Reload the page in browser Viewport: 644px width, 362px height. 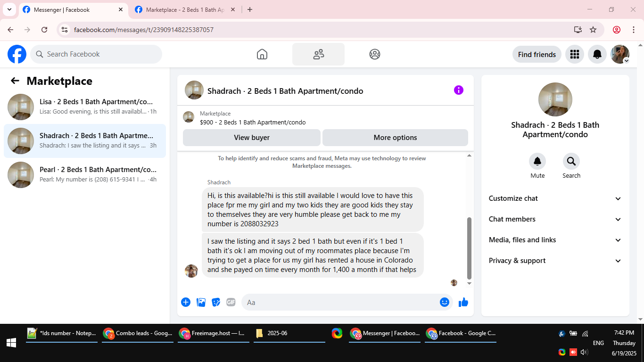click(x=44, y=30)
